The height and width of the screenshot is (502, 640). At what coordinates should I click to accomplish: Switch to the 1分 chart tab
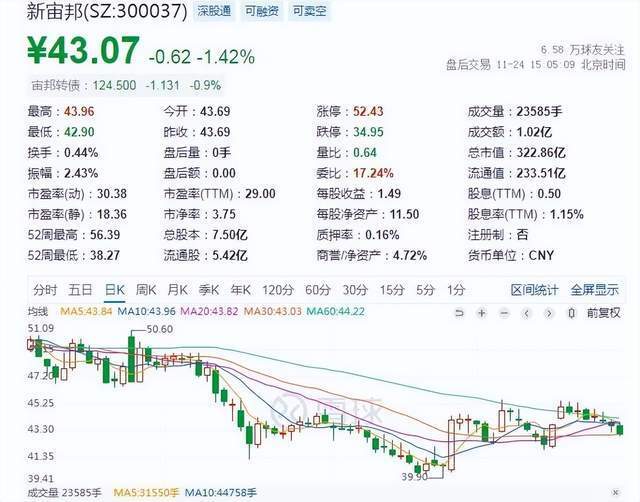456,290
